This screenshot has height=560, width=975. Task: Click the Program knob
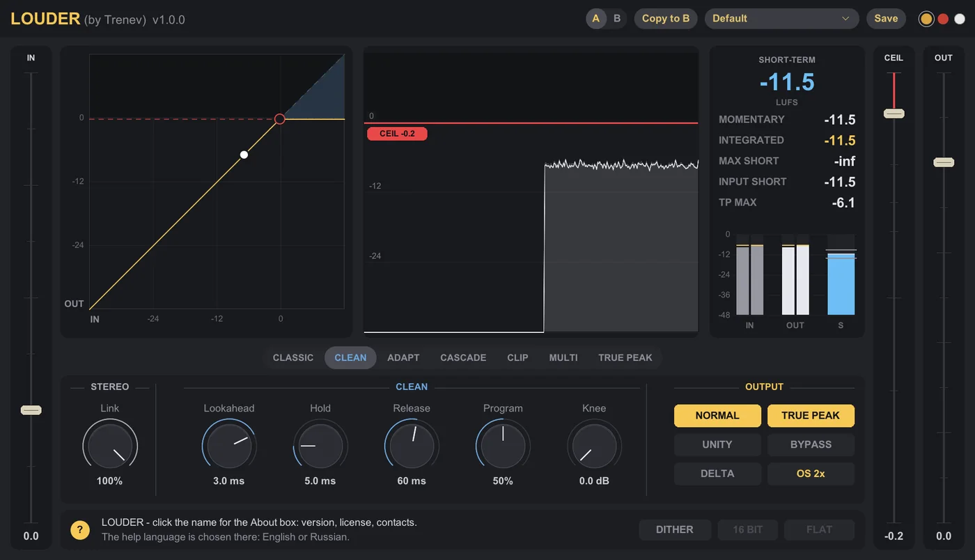click(x=503, y=446)
